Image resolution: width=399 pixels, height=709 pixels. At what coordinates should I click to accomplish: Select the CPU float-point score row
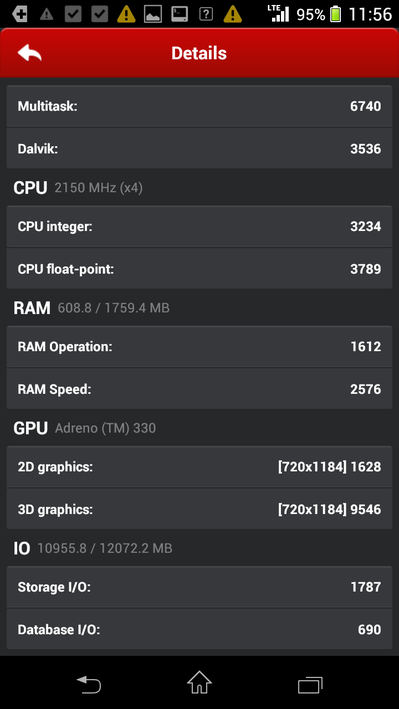pos(199,269)
